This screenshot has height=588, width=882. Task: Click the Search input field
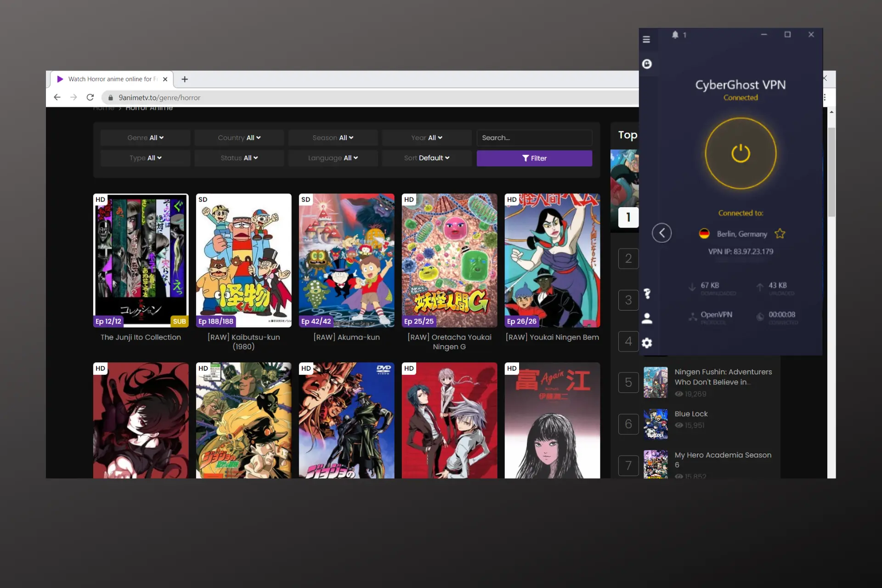tap(534, 138)
